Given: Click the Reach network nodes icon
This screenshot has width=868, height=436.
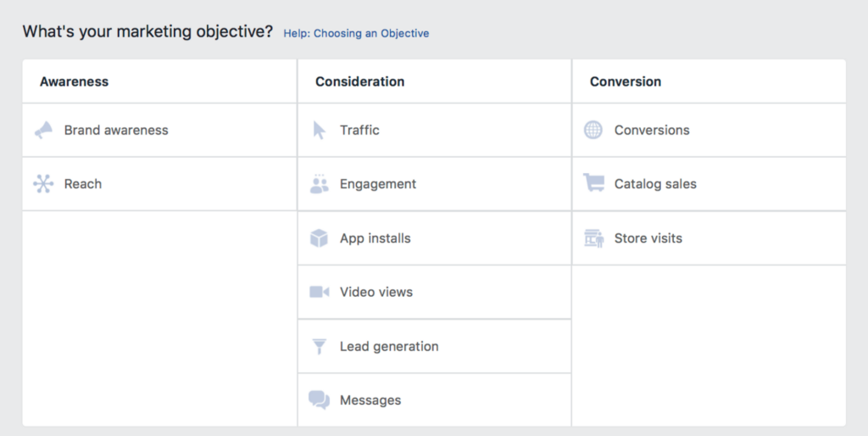Looking at the screenshot, I should pyautogui.click(x=43, y=184).
